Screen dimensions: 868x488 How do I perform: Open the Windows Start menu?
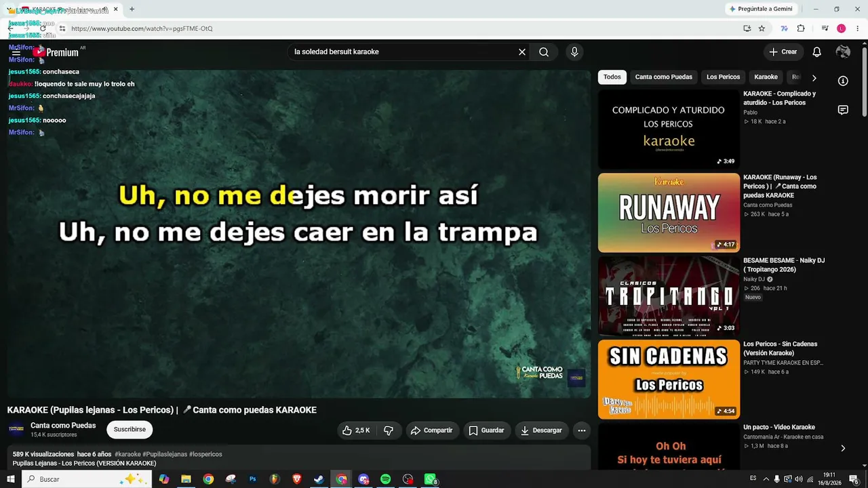(x=10, y=479)
